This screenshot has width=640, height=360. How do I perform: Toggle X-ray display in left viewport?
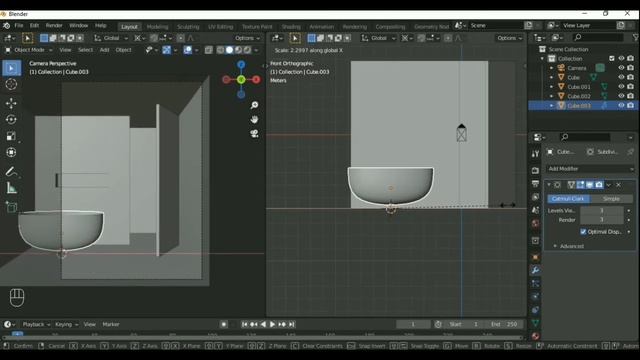click(209, 50)
